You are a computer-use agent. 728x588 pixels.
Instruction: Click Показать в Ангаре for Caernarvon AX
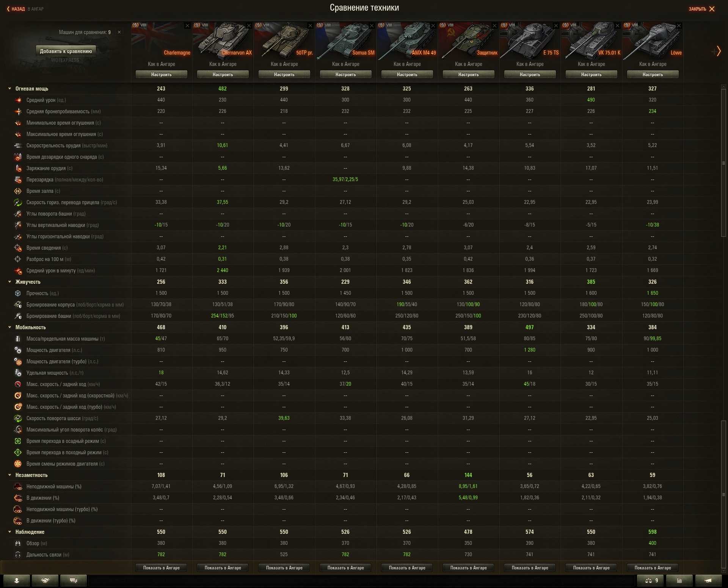coord(223,568)
